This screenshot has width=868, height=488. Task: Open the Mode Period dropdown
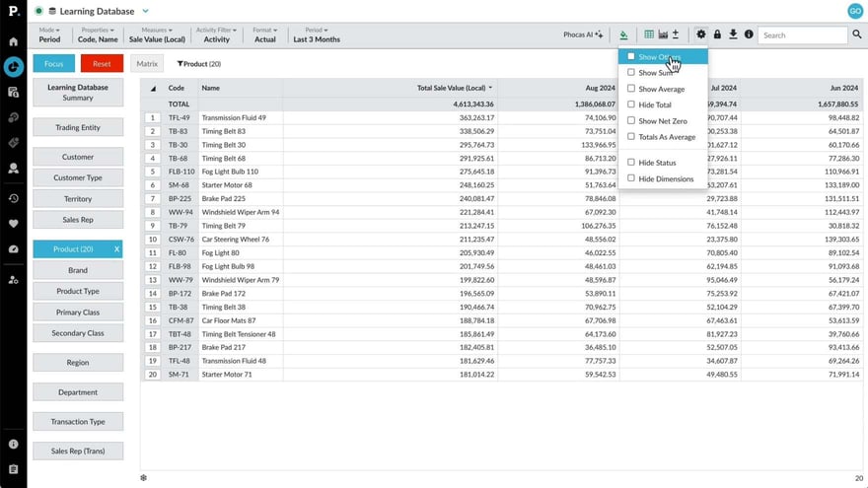49,35
